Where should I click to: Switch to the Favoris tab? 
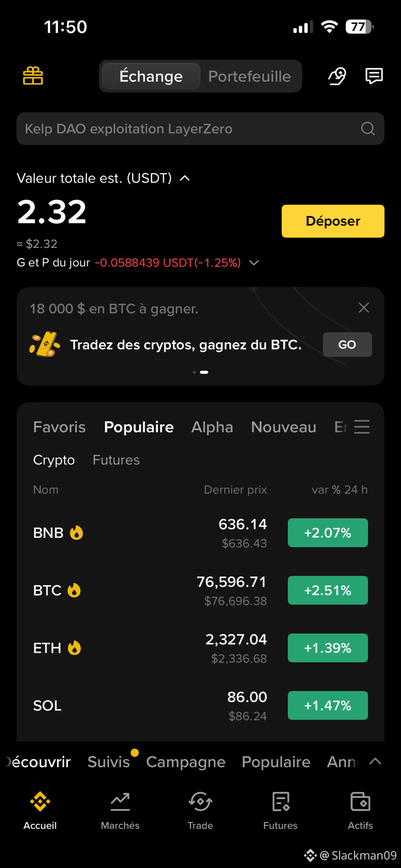(x=59, y=427)
